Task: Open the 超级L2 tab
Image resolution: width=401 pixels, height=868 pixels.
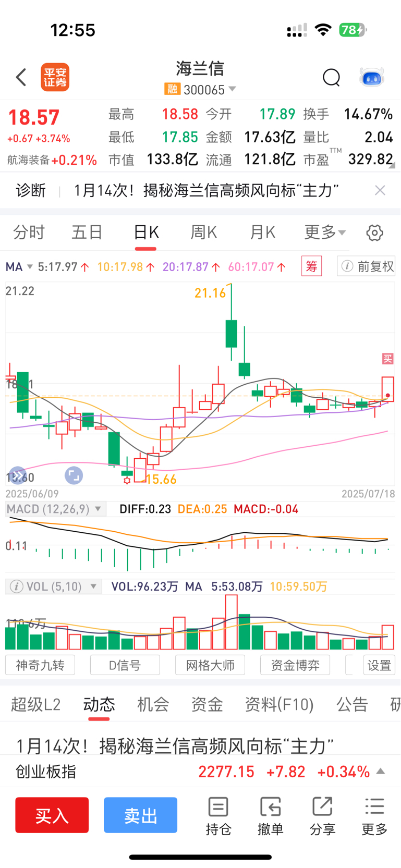Action: [x=36, y=705]
